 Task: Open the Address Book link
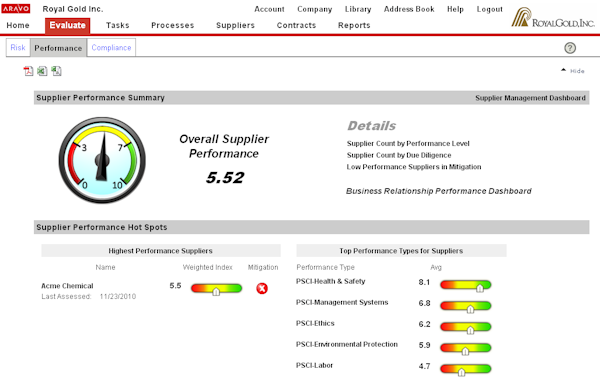tap(409, 9)
